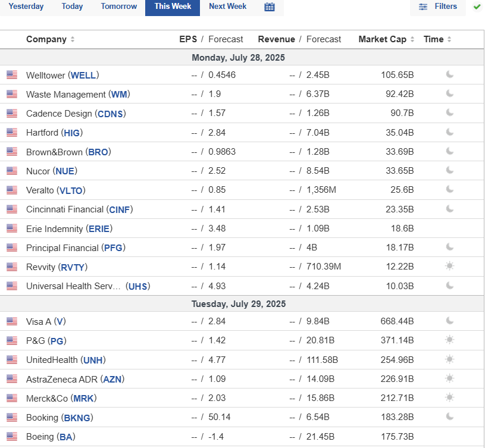Open the Filters button
The image size is (485, 448).
pyautogui.click(x=438, y=7)
